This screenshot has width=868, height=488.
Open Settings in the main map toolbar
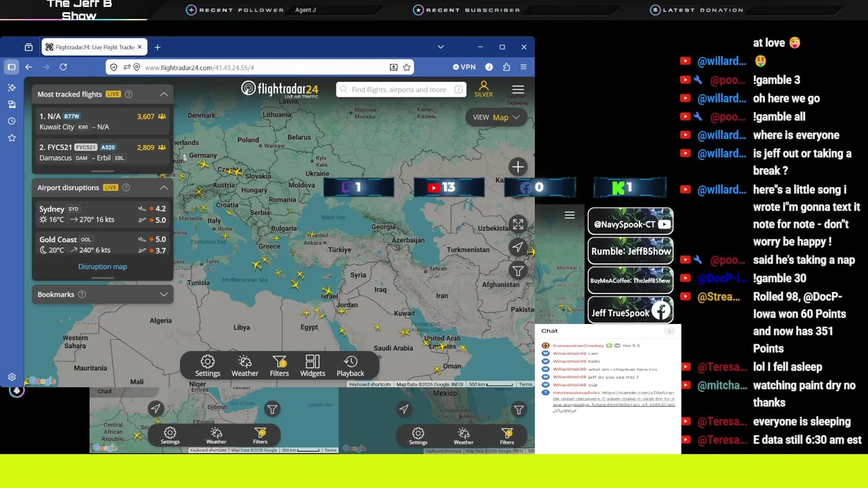[x=208, y=366]
